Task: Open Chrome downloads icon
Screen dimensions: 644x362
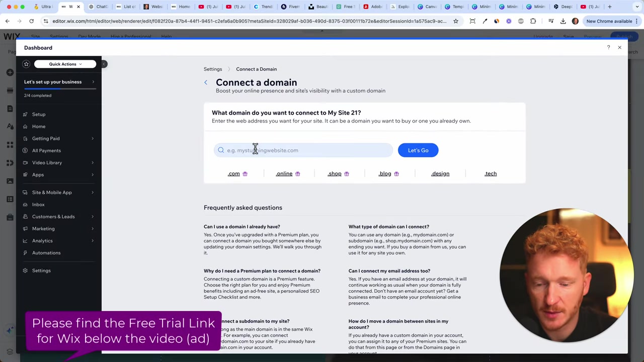Action: pyautogui.click(x=563, y=21)
